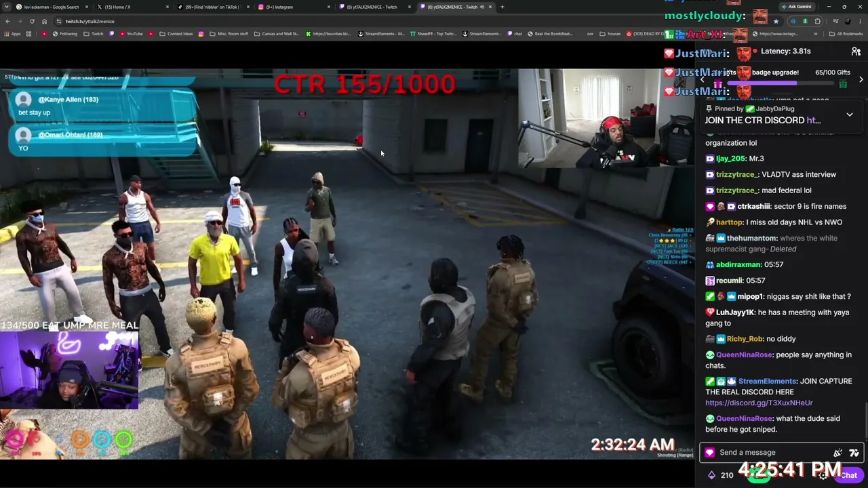The height and width of the screenshot is (488, 868).
Task: Open the Extensions puzzle icon
Action: point(817,21)
